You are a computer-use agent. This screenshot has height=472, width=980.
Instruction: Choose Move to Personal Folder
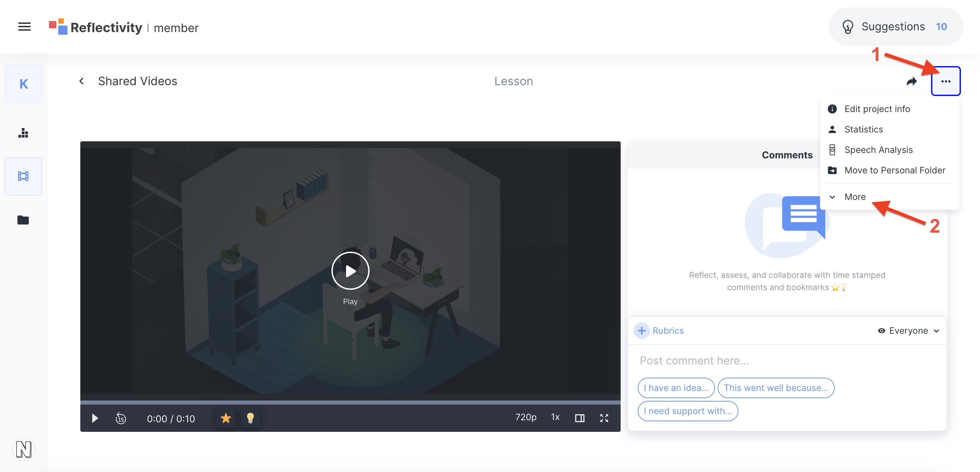point(894,170)
